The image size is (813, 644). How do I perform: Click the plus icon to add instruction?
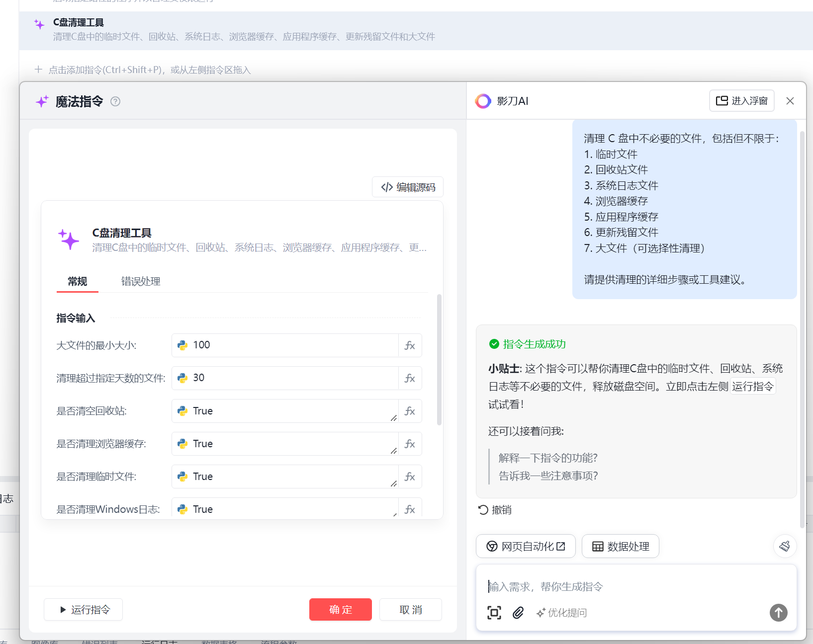tap(38, 70)
